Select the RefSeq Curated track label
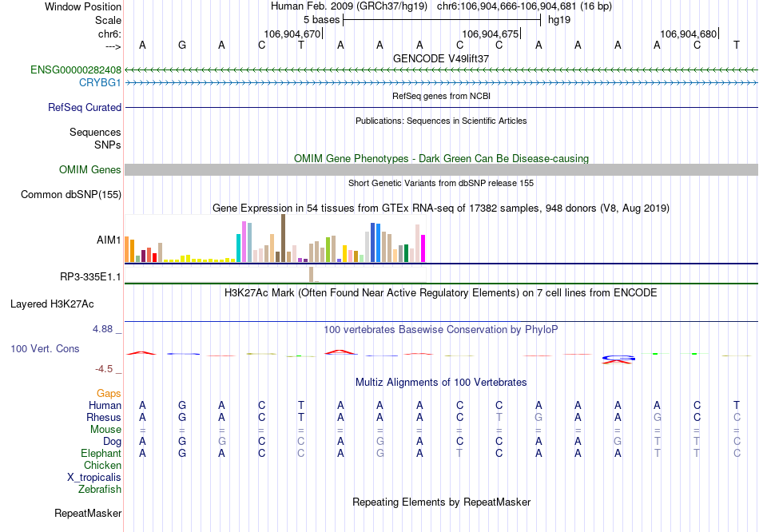 click(x=85, y=108)
